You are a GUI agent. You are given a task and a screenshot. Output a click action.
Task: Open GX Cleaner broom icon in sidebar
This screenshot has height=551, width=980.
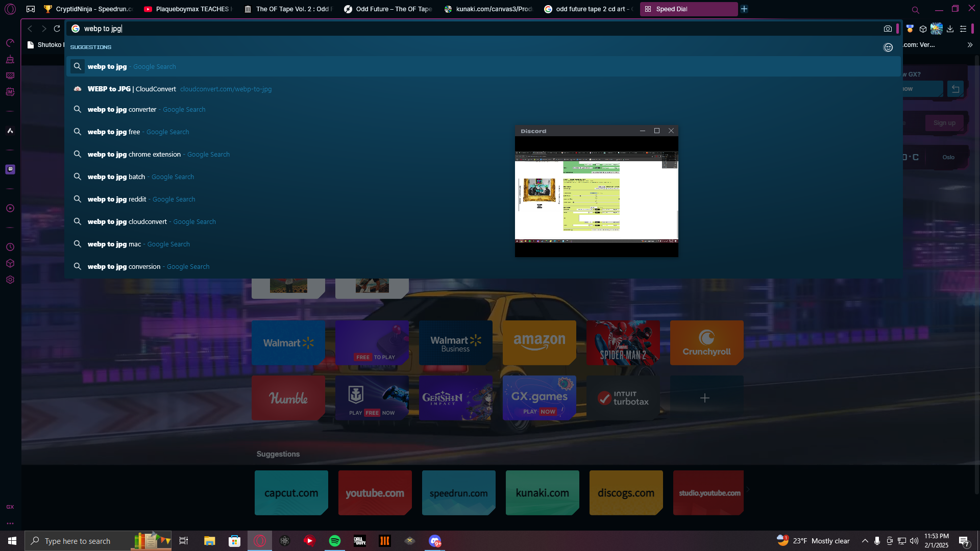10,59
